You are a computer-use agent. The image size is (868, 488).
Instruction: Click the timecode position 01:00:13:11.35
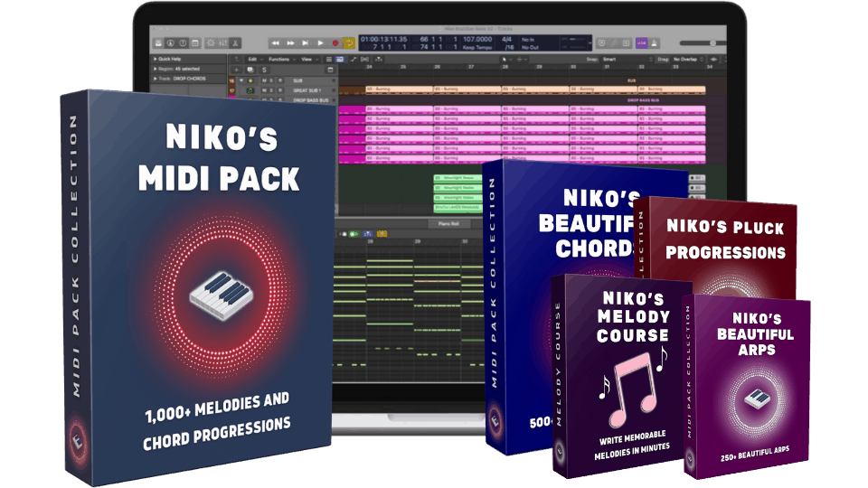383,39
